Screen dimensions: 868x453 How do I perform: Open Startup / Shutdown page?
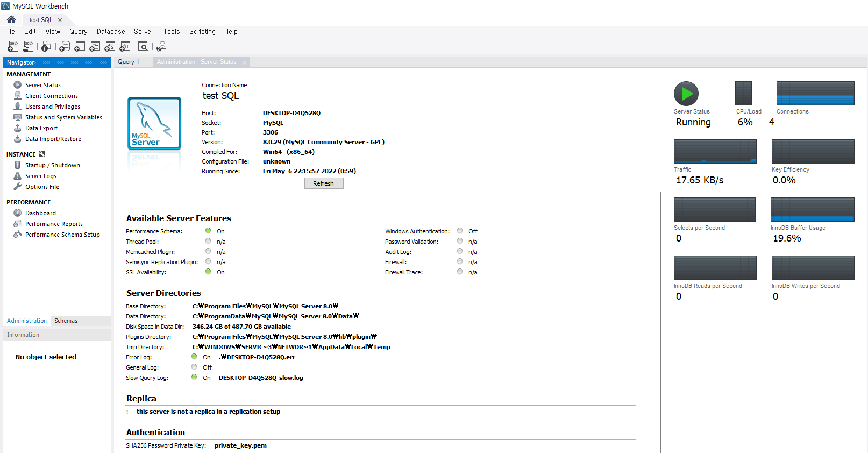coord(53,165)
